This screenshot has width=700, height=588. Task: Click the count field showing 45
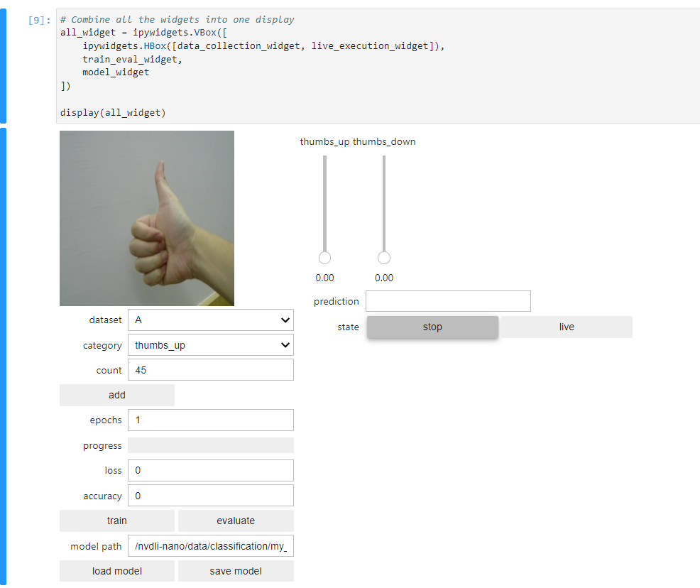211,370
